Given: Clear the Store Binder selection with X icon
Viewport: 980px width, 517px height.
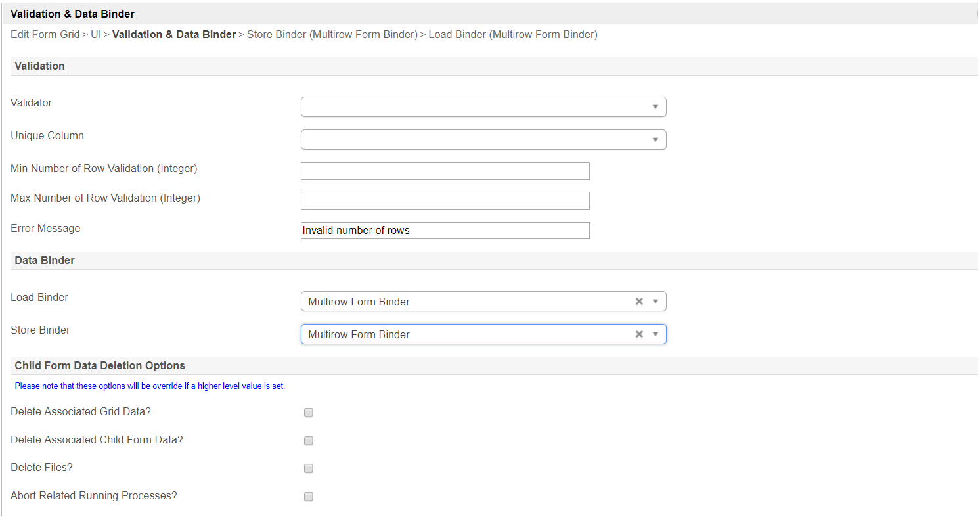Looking at the screenshot, I should pyautogui.click(x=638, y=334).
